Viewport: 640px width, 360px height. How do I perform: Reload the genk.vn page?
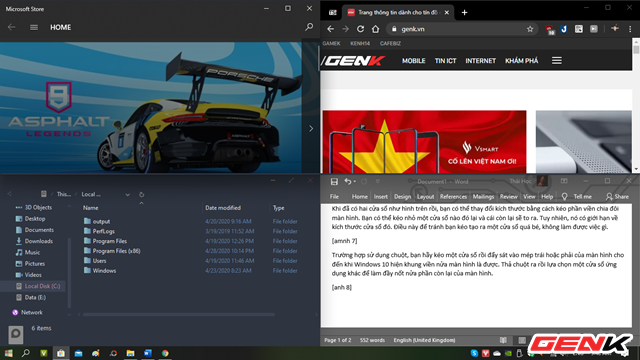[360, 29]
